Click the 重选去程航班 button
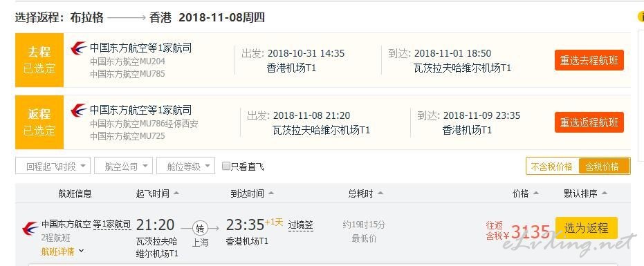644x266 pixels. (x=589, y=60)
